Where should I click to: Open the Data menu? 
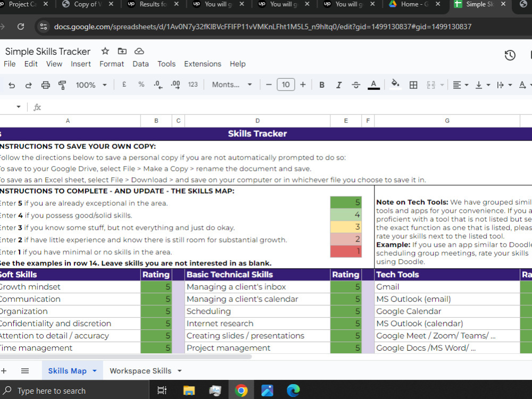click(141, 64)
